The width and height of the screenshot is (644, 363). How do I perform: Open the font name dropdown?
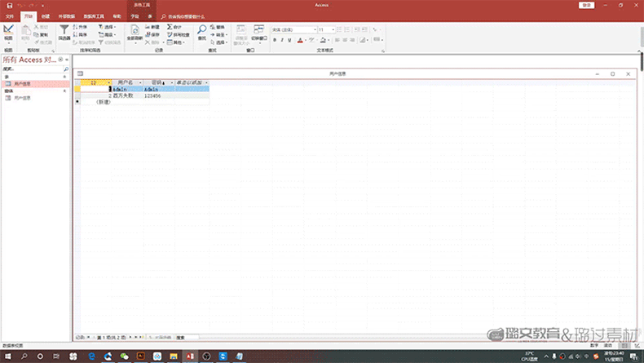click(315, 29)
